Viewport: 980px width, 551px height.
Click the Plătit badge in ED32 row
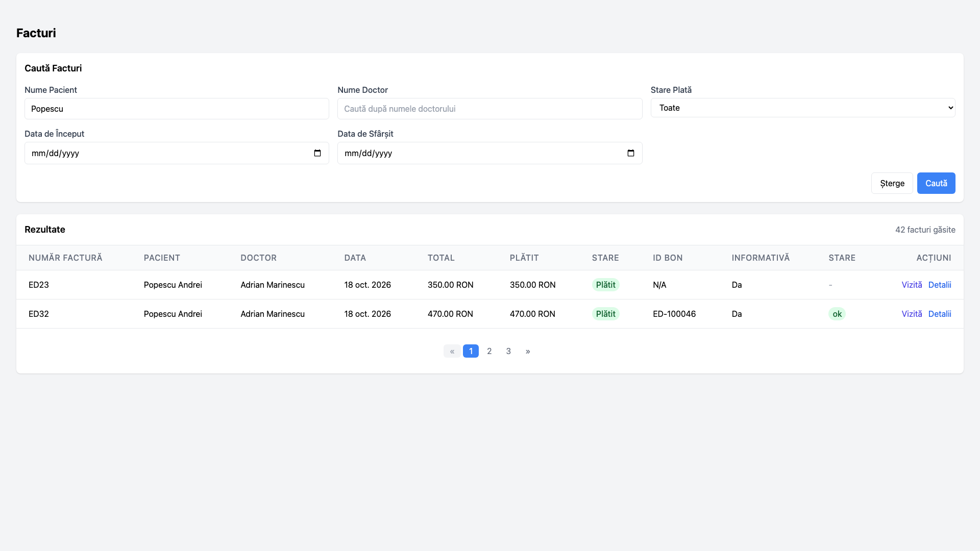605,314
